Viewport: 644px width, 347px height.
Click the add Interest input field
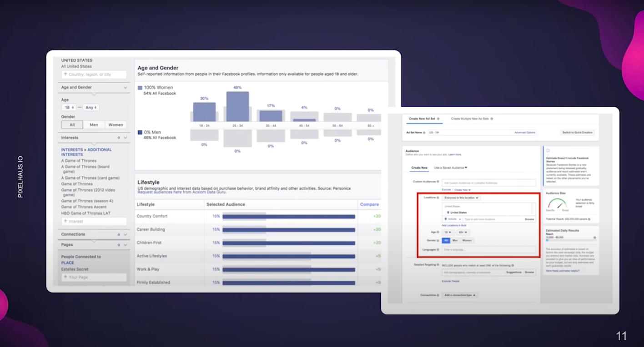pyautogui.click(x=94, y=222)
